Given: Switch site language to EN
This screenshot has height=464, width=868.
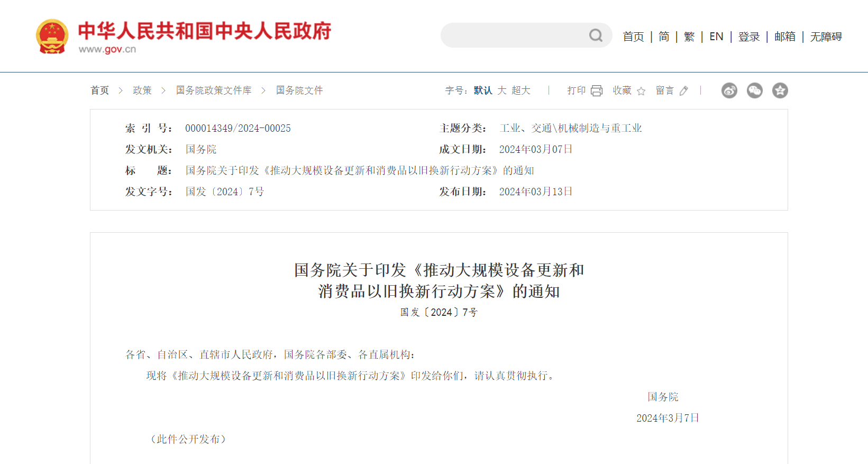Looking at the screenshot, I should pos(716,37).
